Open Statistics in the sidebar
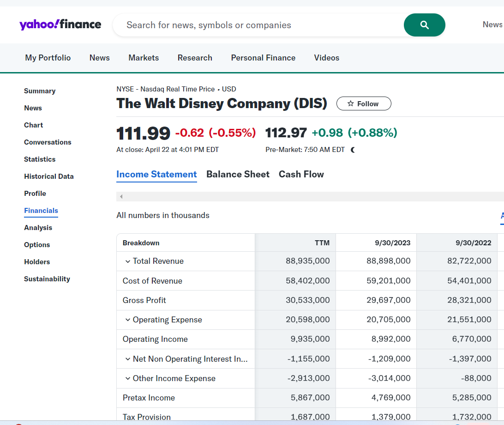 click(x=40, y=159)
